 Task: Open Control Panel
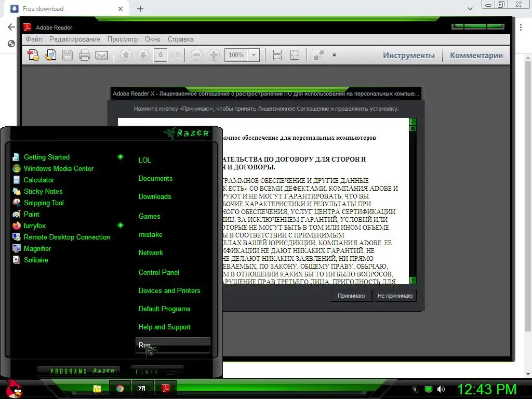[x=158, y=272]
